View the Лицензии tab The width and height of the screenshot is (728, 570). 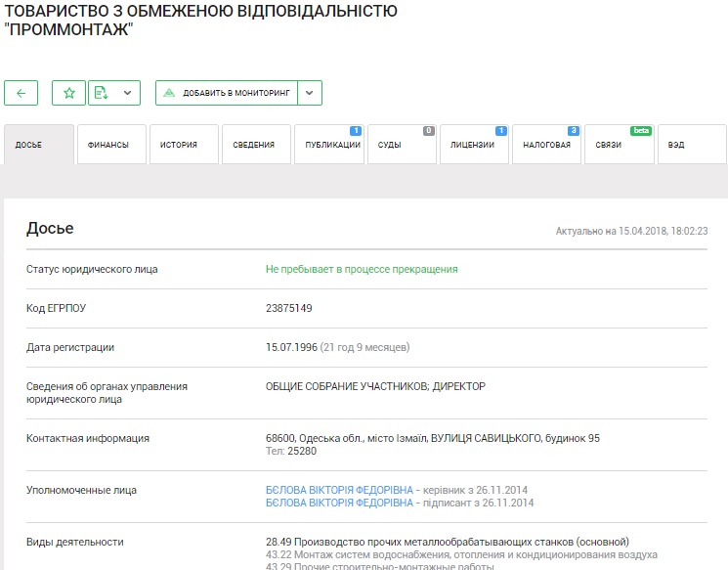tap(473, 145)
